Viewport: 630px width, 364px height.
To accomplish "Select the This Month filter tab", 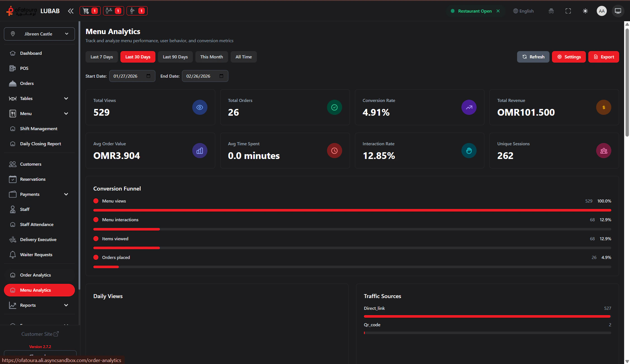I will click(212, 57).
